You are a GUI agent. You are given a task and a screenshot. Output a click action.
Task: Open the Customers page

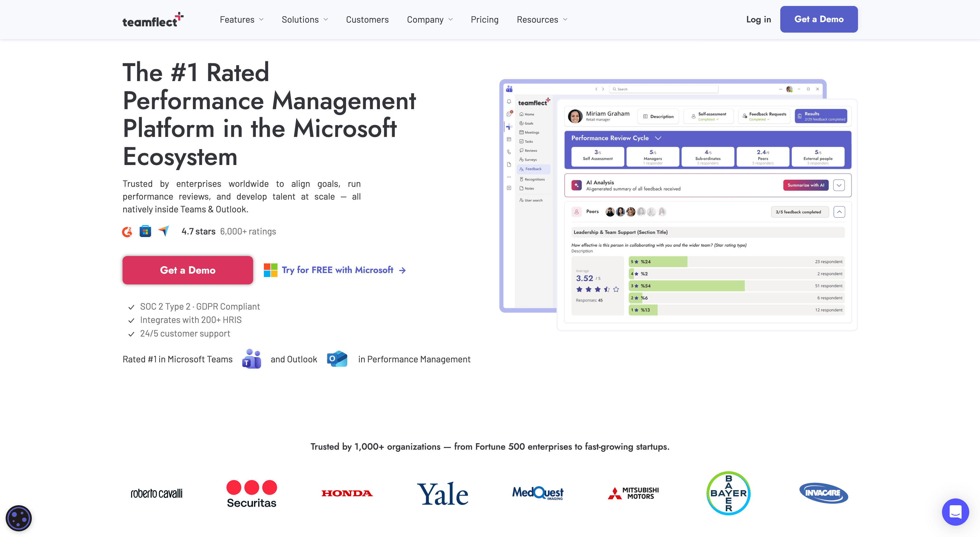click(x=367, y=20)
